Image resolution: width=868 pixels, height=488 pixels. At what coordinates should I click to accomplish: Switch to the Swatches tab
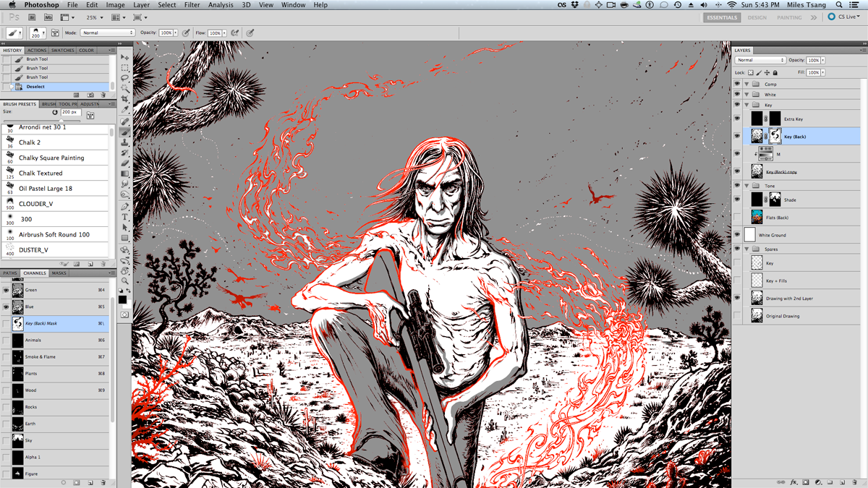point(63,51)
